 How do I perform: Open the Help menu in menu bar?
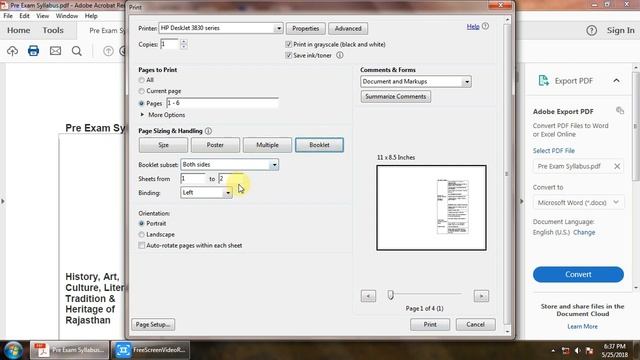91,16
